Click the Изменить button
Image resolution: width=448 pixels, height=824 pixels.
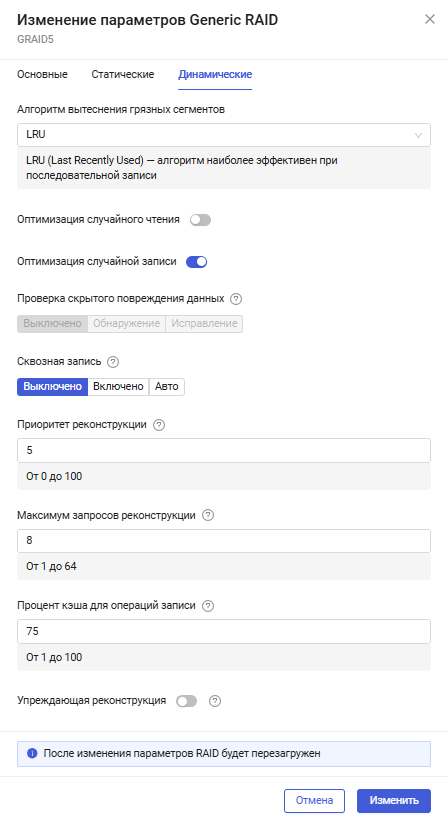click(394, 800)
